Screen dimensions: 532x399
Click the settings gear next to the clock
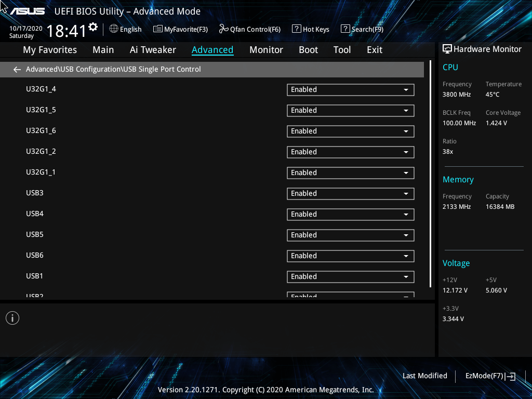(x=93, y=27)
